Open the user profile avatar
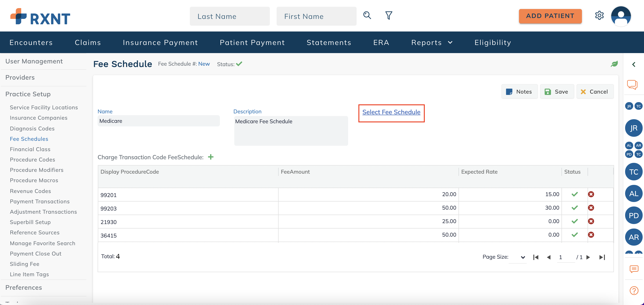 (x=621, y=16)
